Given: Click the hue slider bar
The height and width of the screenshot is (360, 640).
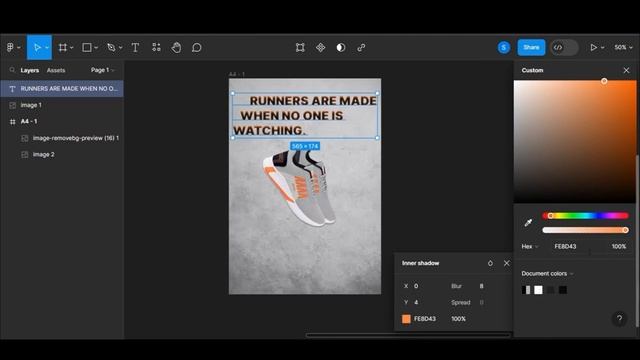Looking at the screenshot, I should pyautogui.click(x=585, y=216).
